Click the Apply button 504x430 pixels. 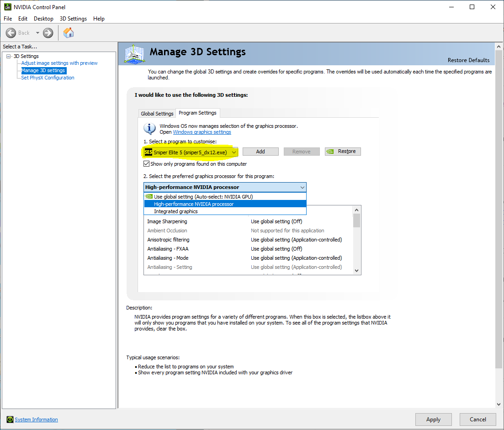click(x=433, y=420)
